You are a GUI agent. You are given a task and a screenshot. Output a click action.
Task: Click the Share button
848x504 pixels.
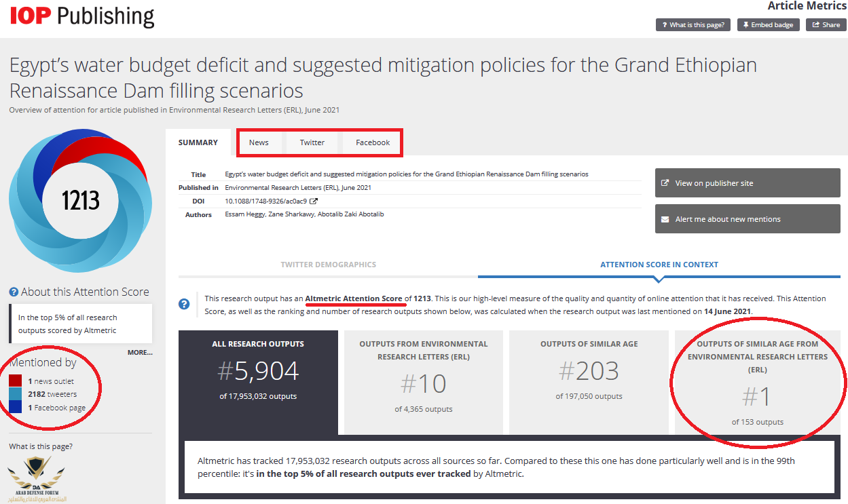pyautogui.click(x=826, y=24)
